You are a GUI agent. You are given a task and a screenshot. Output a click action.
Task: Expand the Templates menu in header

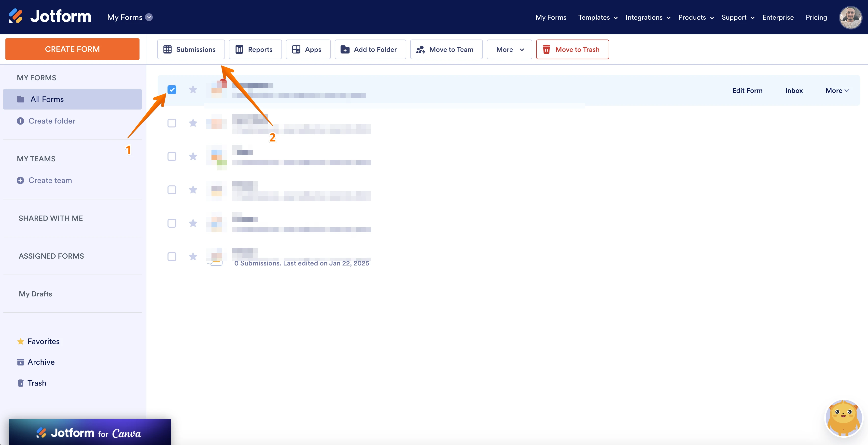[x=597, y=17]
